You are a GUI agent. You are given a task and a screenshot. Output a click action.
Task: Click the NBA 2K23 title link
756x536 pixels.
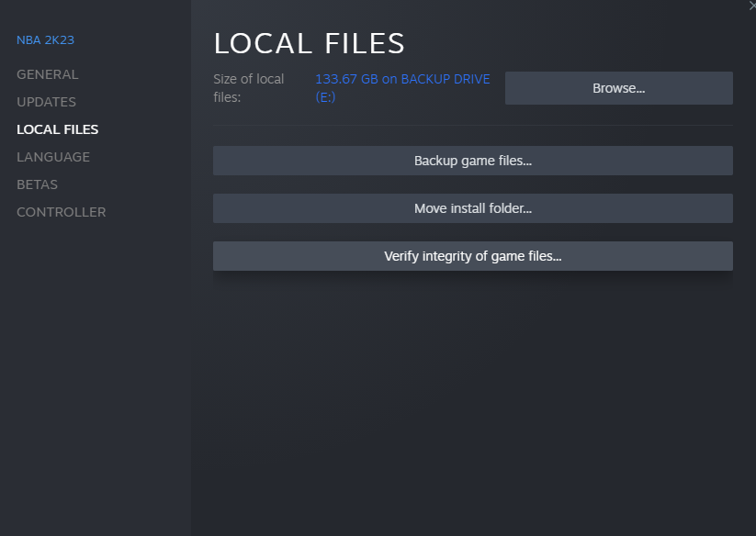[x=45, y=40]
